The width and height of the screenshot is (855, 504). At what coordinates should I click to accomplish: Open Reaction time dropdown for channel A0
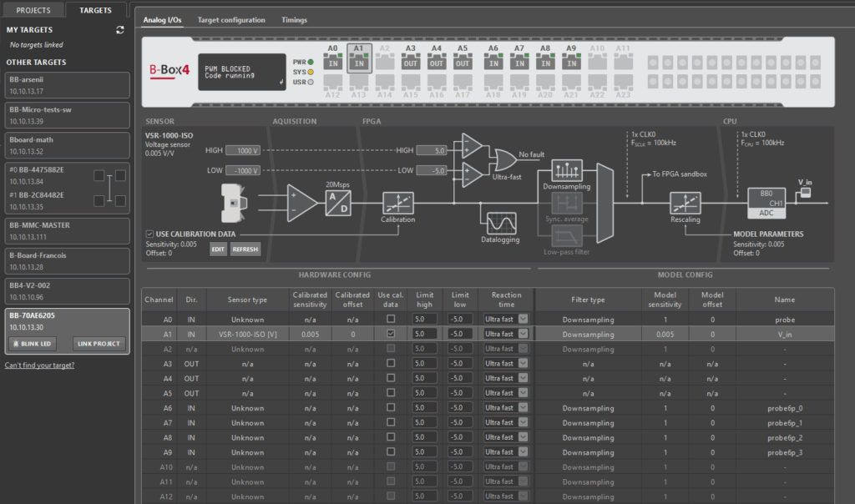point(524,319)
